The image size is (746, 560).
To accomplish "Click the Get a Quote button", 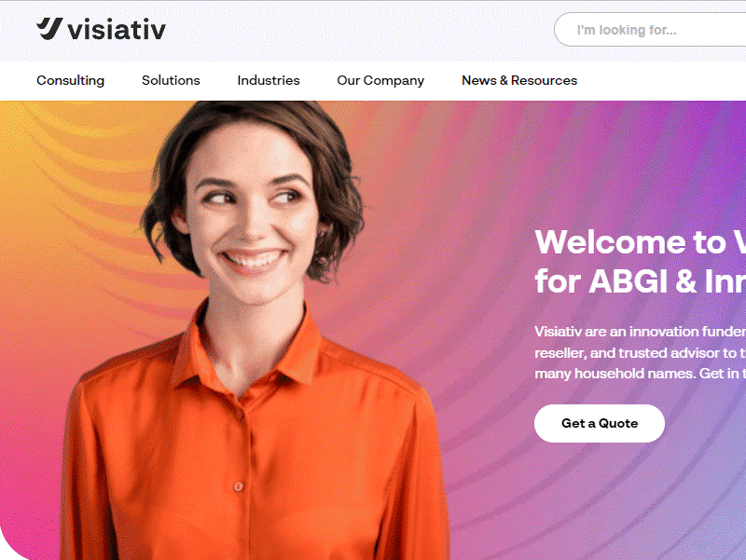I will [600, 423].
